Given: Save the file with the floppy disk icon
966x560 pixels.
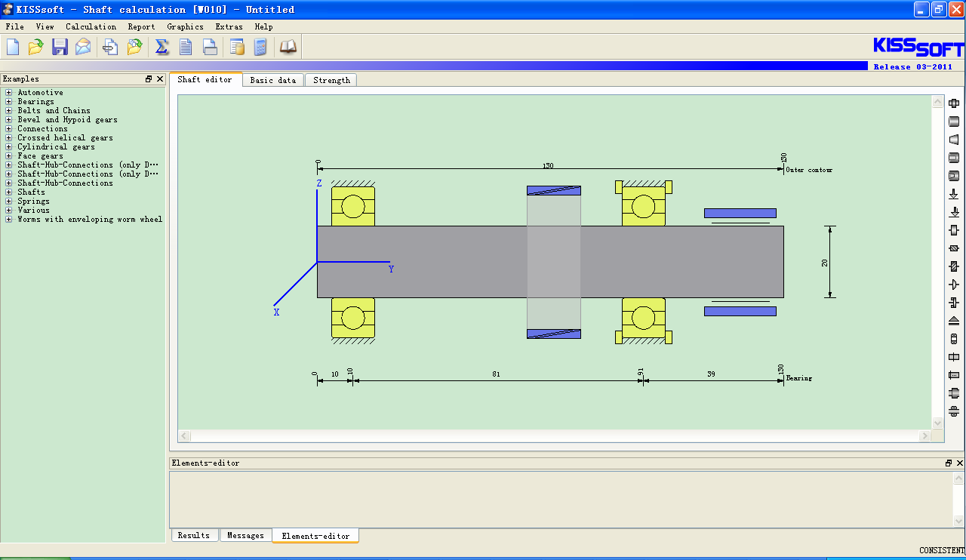Looking at the screenshot, I should coord(60,47).
